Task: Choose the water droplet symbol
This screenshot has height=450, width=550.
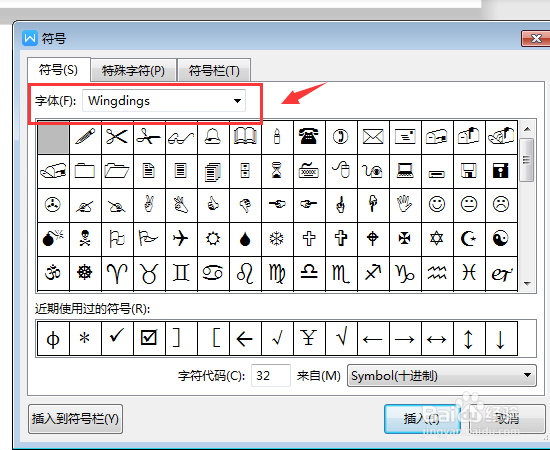Action: 245,239
